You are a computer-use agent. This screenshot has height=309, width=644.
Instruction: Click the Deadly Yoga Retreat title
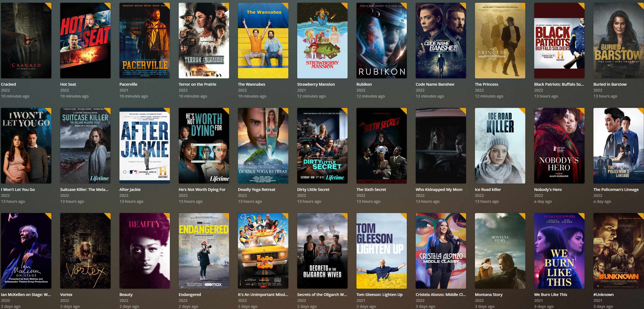(257, 190)
